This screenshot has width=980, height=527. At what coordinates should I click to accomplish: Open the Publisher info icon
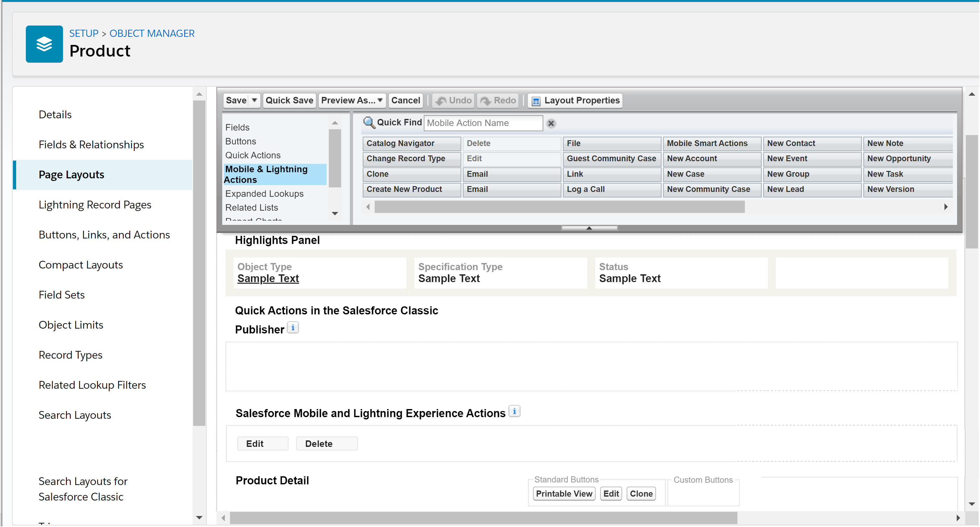293,328
